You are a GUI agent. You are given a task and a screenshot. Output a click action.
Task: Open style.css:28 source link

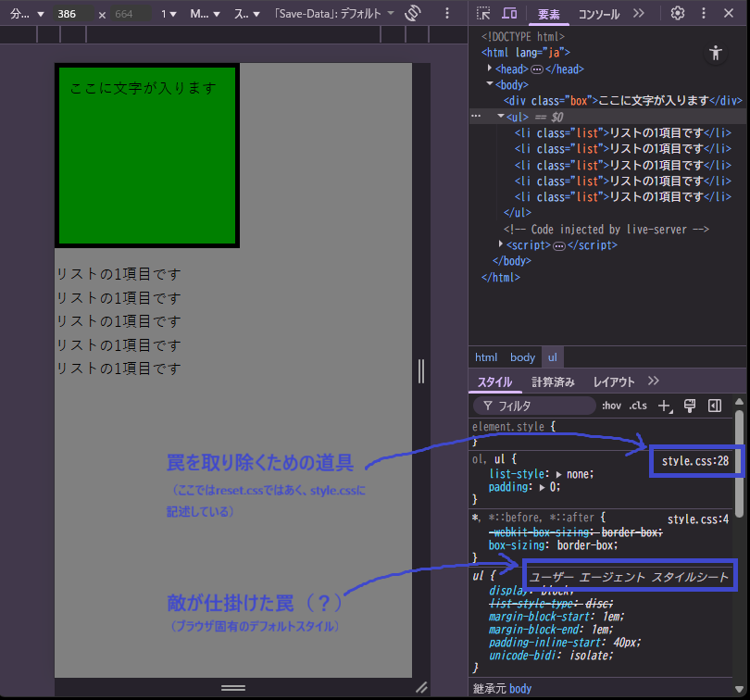point(695,460)
